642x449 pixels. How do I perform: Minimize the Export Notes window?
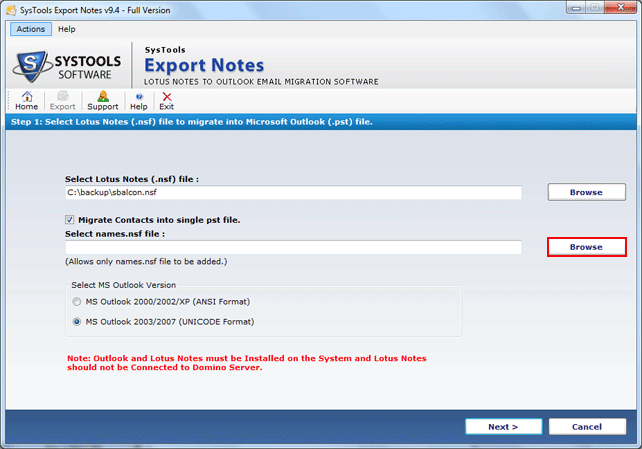click(x=577, y=7)
